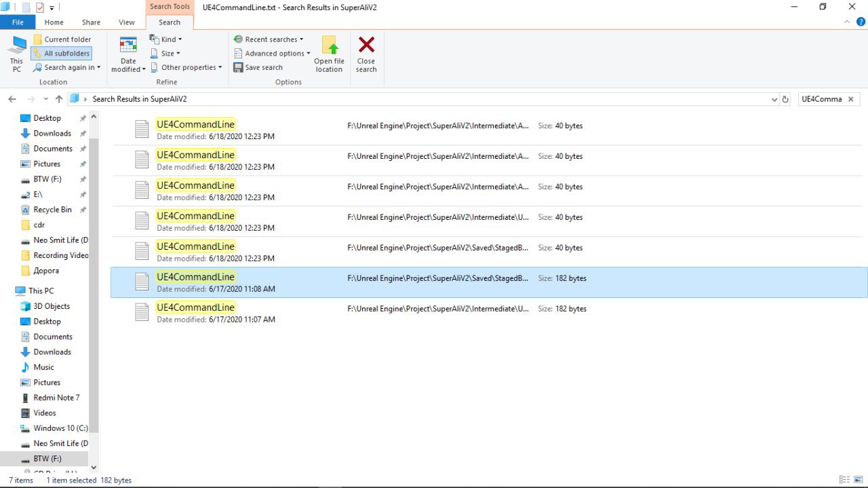Click icon of the 11:07 AM file
The image size is (868, 488).
pos(142,312)
